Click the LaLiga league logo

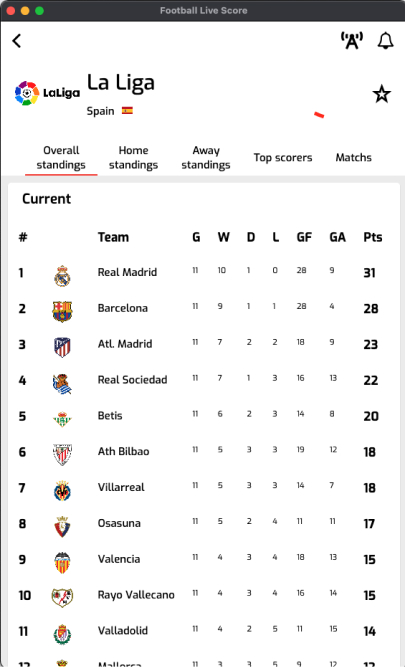point(47,93)
